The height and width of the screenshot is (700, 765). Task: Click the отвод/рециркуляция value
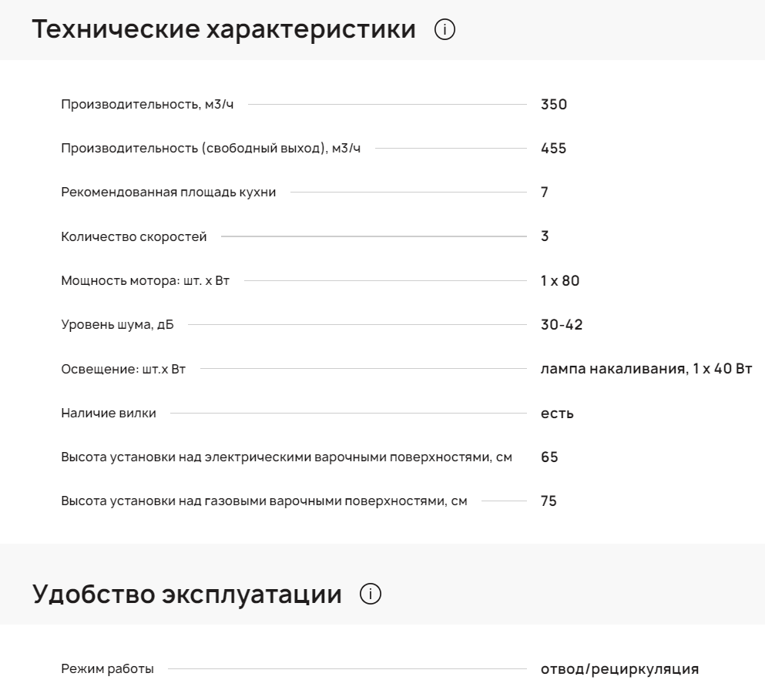coord(620,669)
